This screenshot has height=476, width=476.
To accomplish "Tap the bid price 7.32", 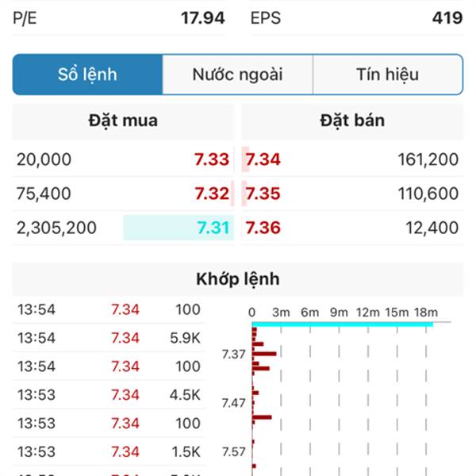I will pos(212,194).
